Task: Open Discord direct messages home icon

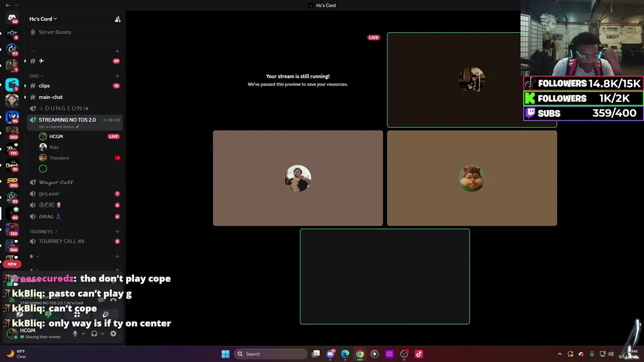Action: 12,18
